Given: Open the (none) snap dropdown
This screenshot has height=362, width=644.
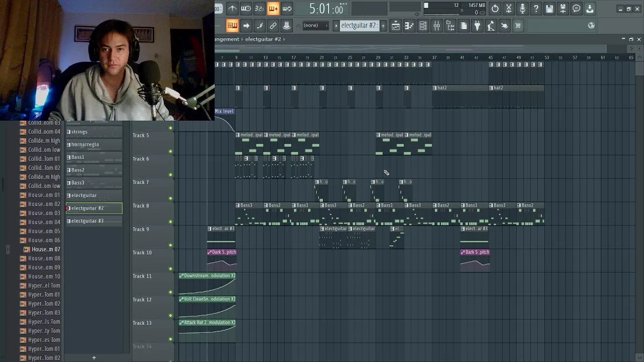Looking at the screenshot, I should [315, 26].
